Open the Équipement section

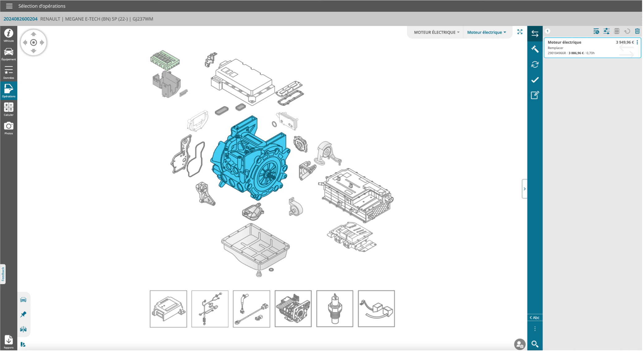click(9, 54)
